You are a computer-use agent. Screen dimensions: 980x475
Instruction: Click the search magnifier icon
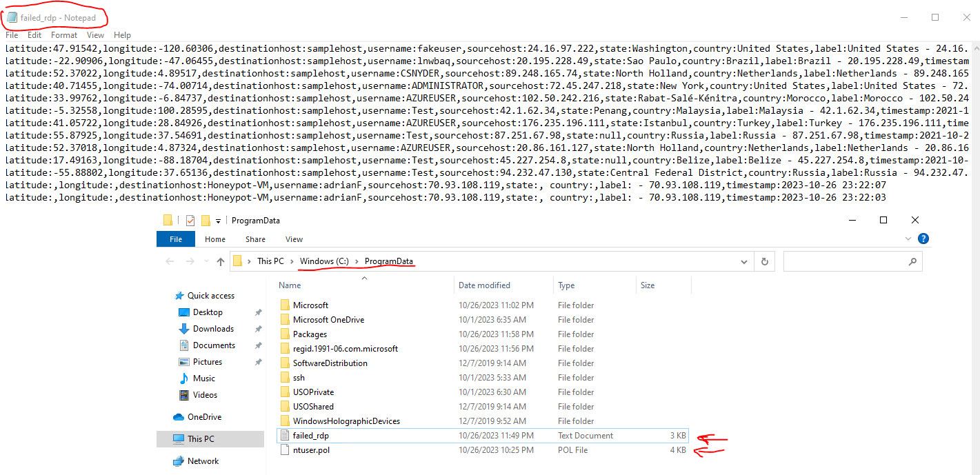pyautogui.click(x=913, y=262)
